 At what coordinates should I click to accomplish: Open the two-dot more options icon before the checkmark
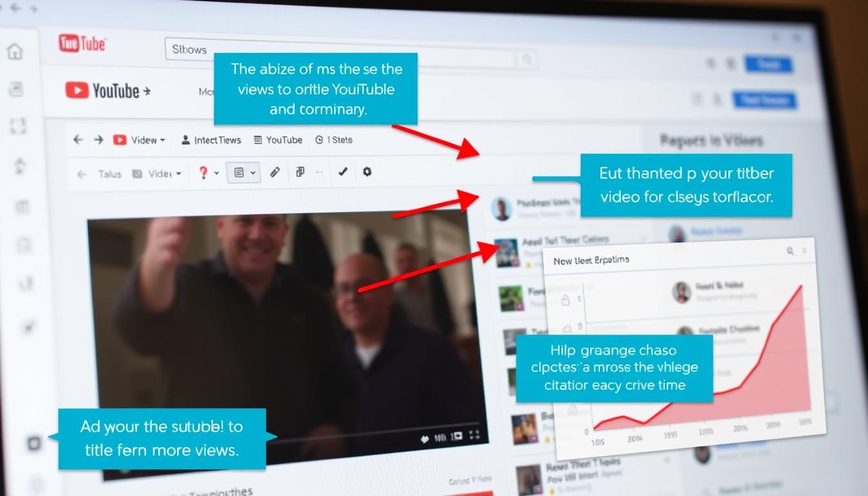click(319, 172)
